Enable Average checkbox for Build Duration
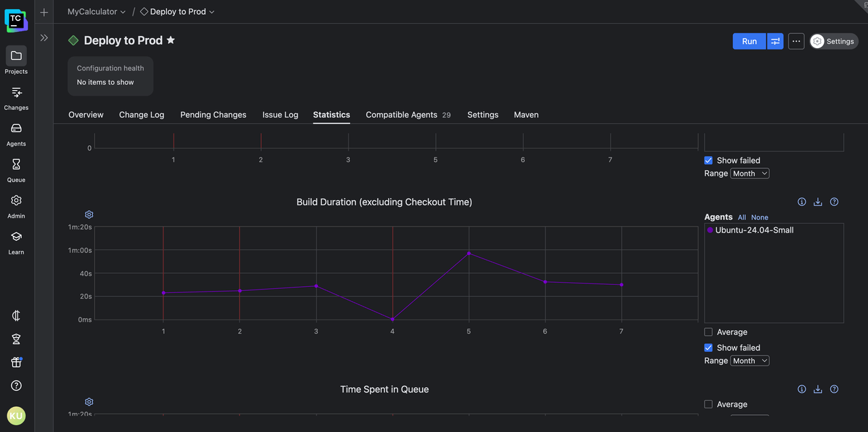Screen dimensions: 868x432 point(709,332)
